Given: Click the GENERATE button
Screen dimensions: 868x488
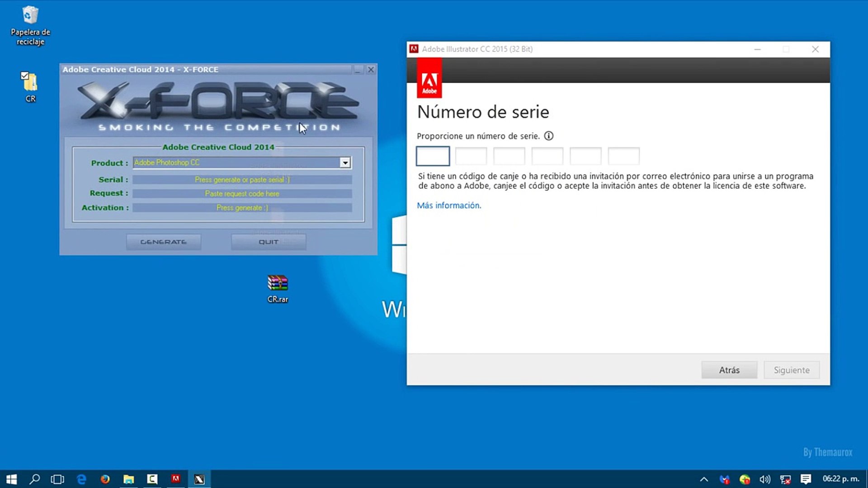Looking at the screenshot, I should pos(164,242).
